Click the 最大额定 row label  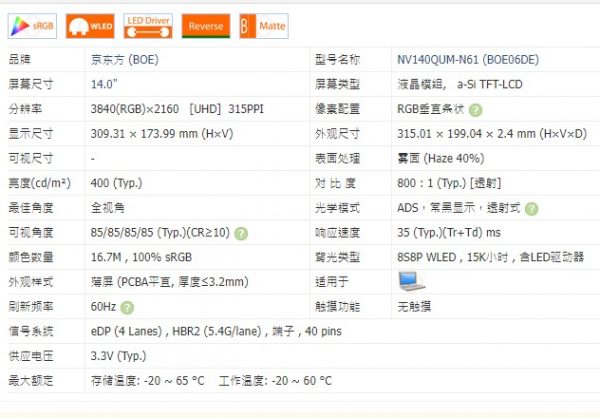pos(31,381)
